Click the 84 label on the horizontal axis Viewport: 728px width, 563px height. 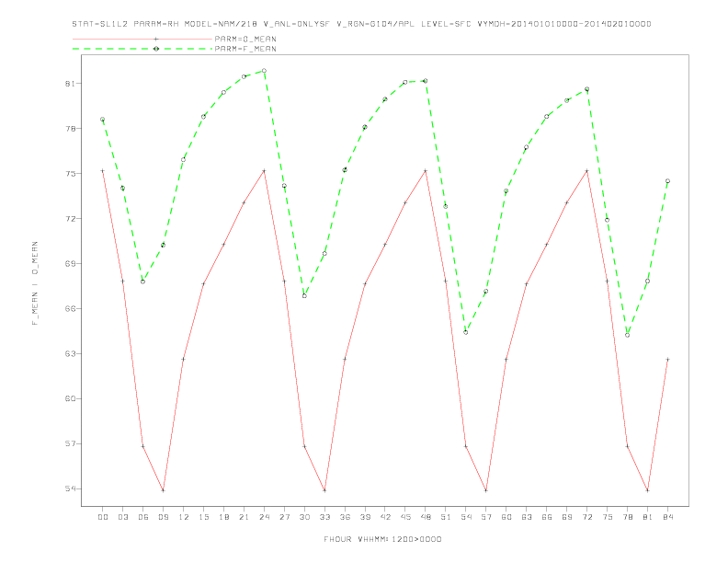[x=667, y=517]
